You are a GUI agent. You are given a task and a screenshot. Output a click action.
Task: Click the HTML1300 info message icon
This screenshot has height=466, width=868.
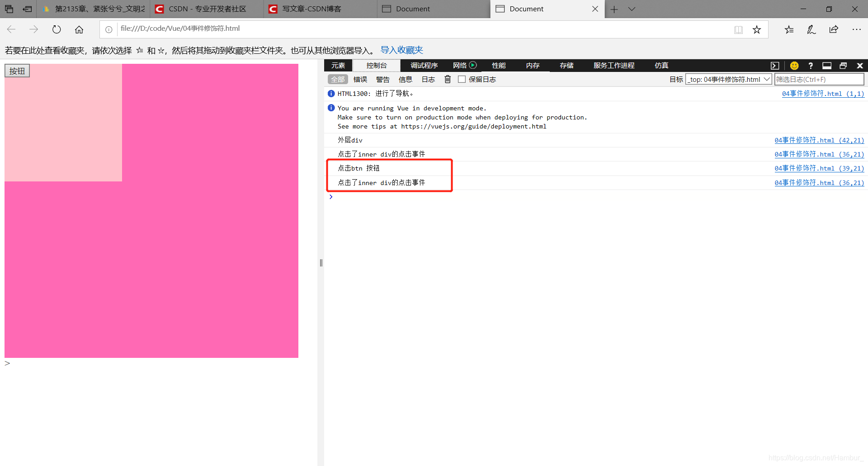tap(331, 94)
